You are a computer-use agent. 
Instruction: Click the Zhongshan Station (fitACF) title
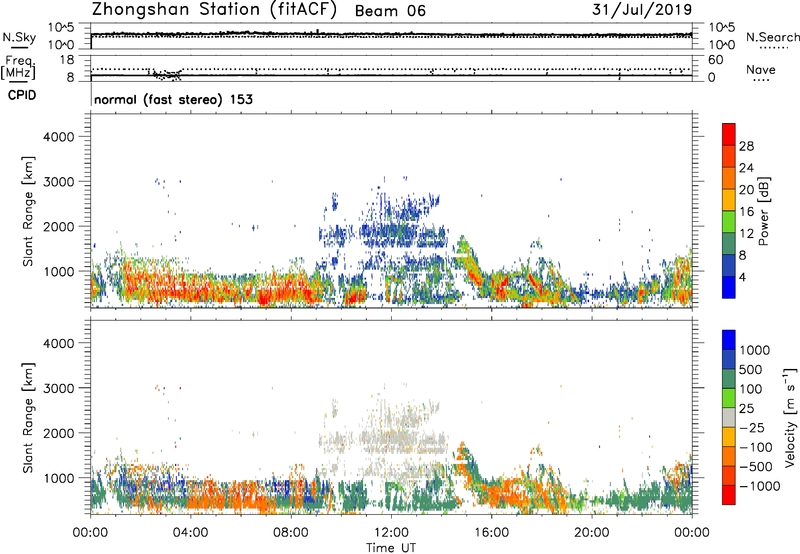214,10
